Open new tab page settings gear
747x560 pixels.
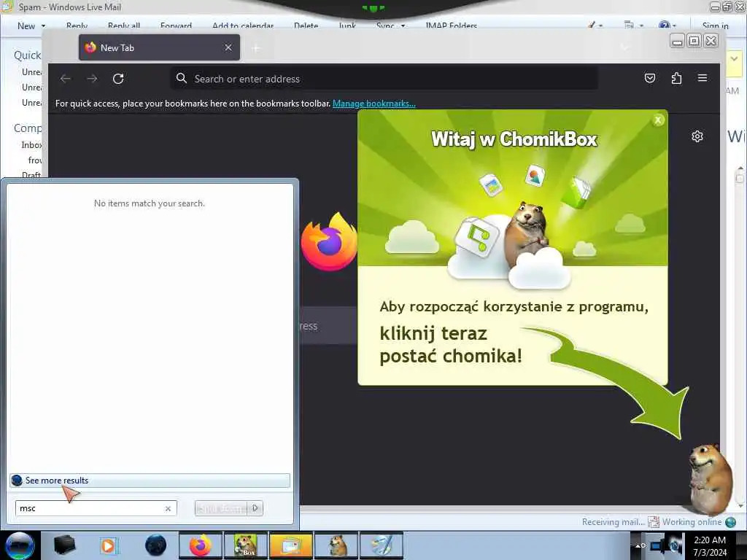697,136
